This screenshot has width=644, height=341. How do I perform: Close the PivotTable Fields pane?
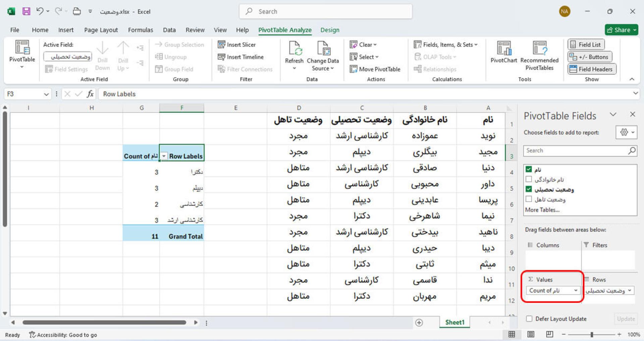[x=633, y=114]
